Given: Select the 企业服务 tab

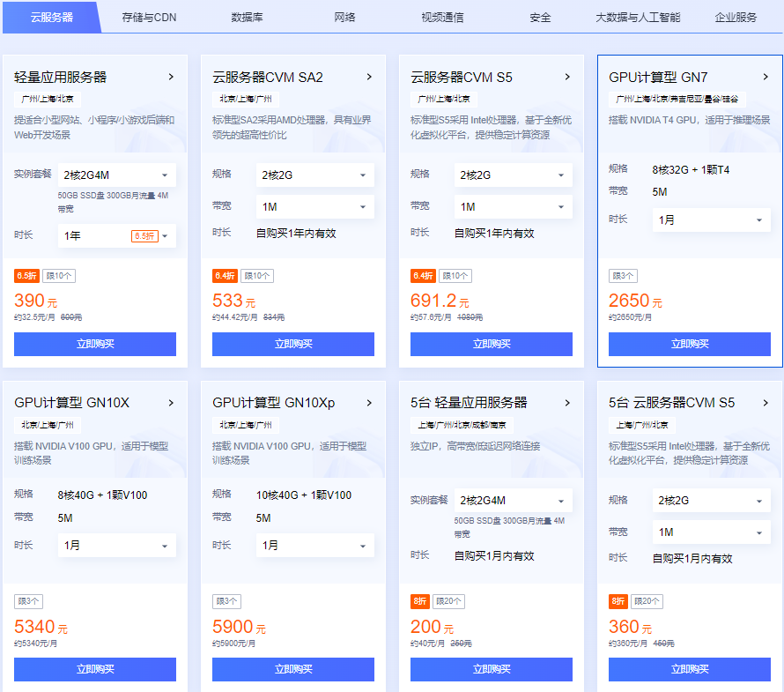Looking at the screenshot, I should click(736, 18).
